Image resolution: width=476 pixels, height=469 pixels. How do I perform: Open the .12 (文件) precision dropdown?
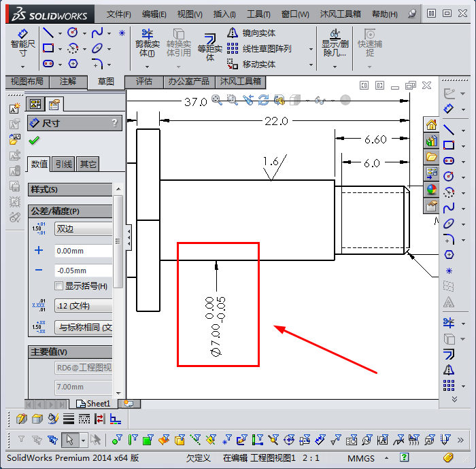83,307
